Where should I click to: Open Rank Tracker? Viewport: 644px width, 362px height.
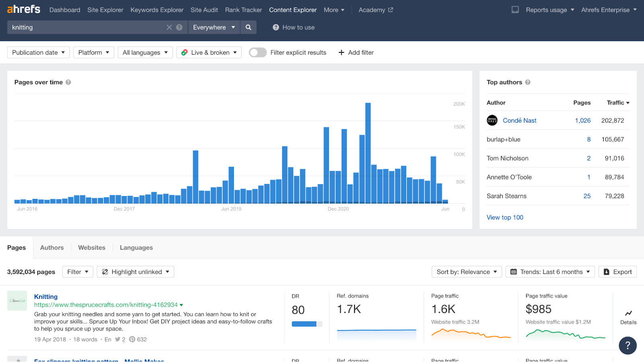click(244, 10)
